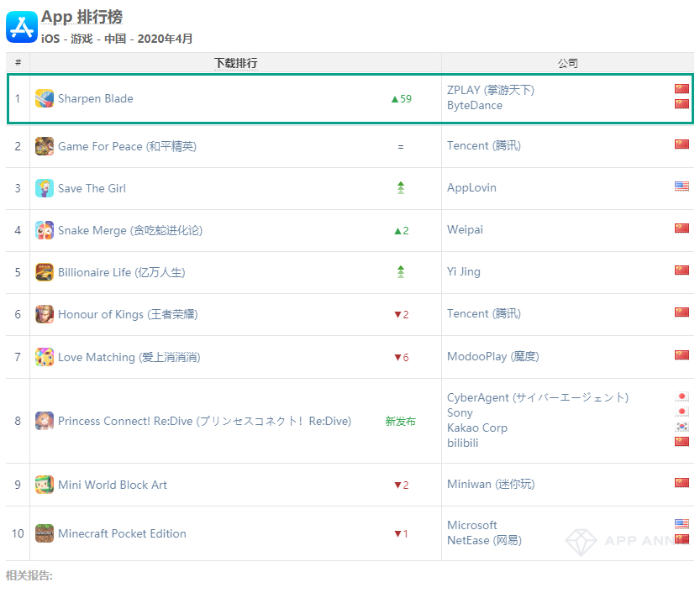Image resolution: width=700 pixels, height=593 pixels.
Task: Click the 公司 column header
Action: tap(567, 63)
